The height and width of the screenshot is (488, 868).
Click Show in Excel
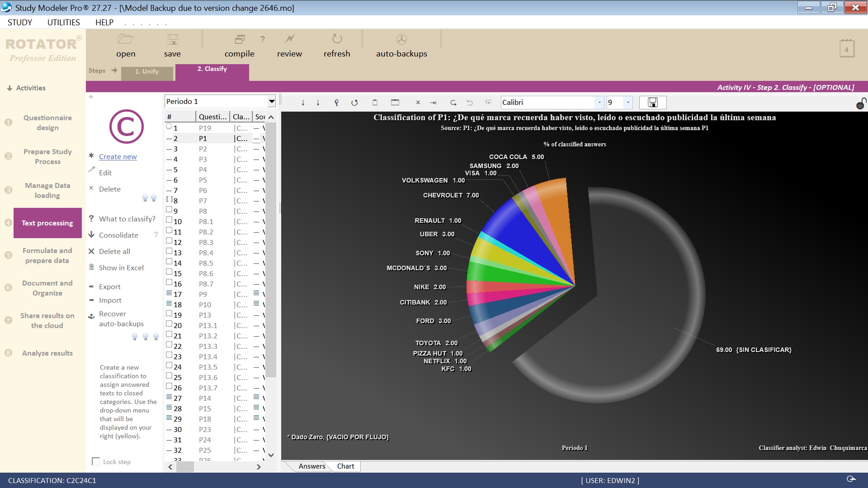click(121, 267)
